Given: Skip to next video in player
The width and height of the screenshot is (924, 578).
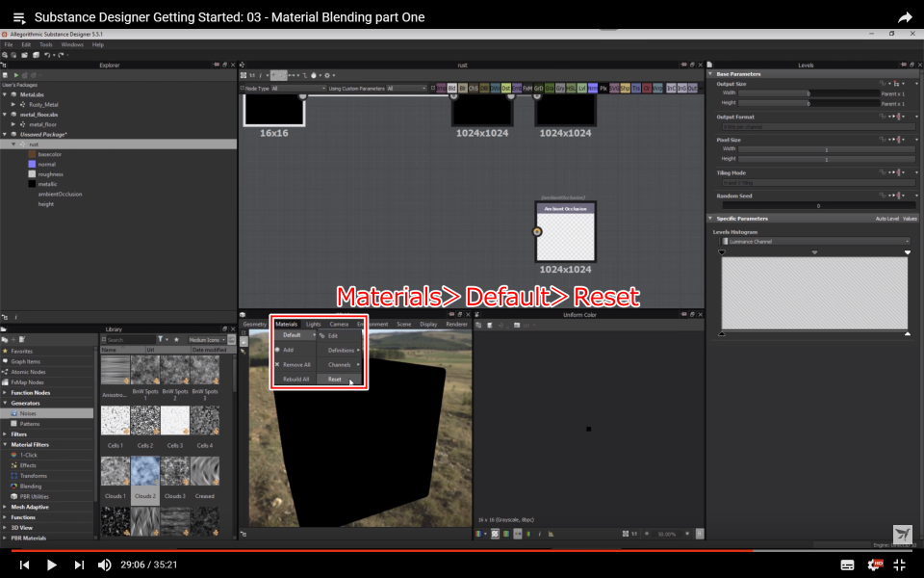Looking at the screenshot, I should coord(79,565).
